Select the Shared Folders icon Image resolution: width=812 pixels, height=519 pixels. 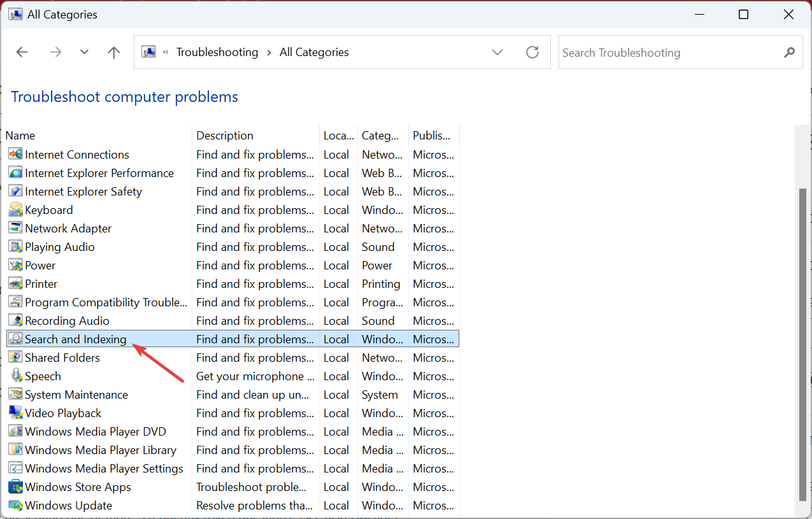pyautogui.click(x=15, y=357)
